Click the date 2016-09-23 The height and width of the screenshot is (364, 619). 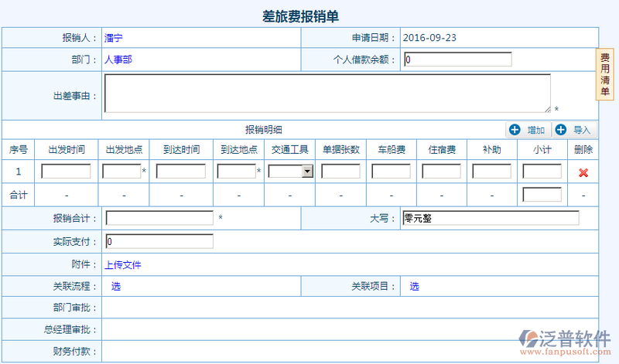(x=429, y=38)
